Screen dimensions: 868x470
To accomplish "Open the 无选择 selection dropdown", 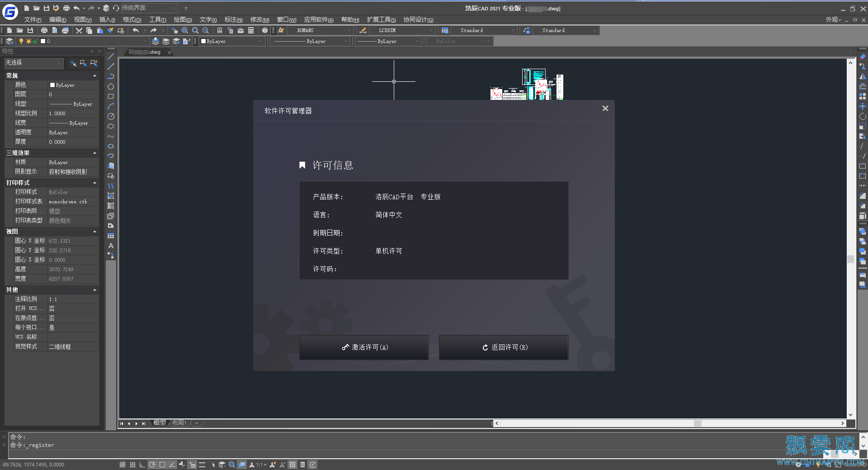I will tap(34, 63).
